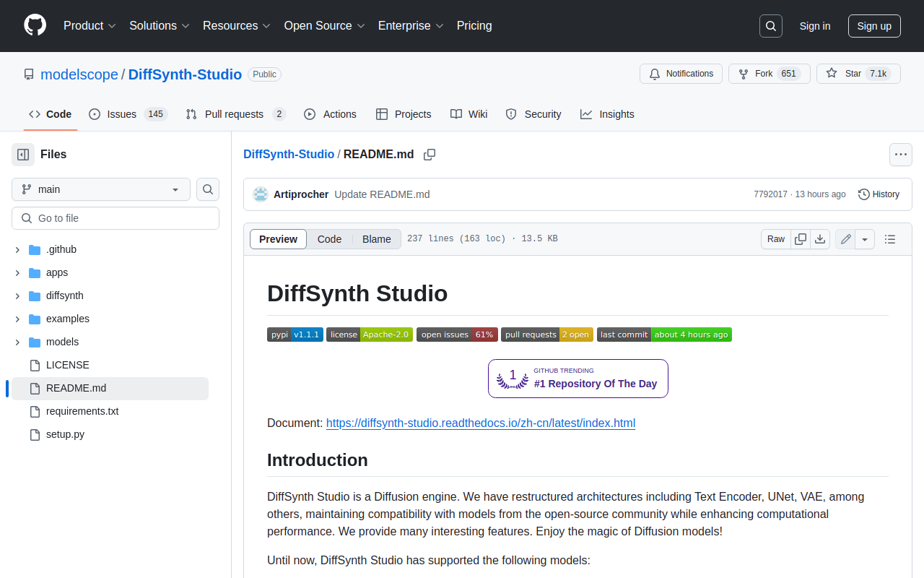Expand the Resources menu
This screenshot has height=578, width=924.
point(237,26)
